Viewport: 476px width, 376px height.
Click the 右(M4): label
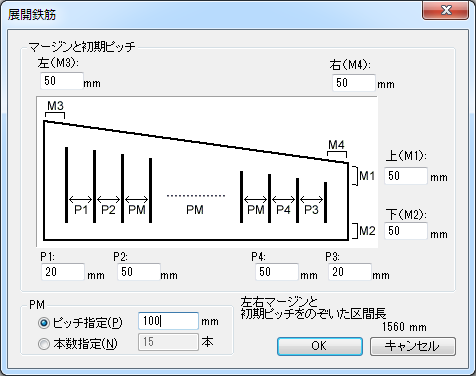[x=350, y=65]
